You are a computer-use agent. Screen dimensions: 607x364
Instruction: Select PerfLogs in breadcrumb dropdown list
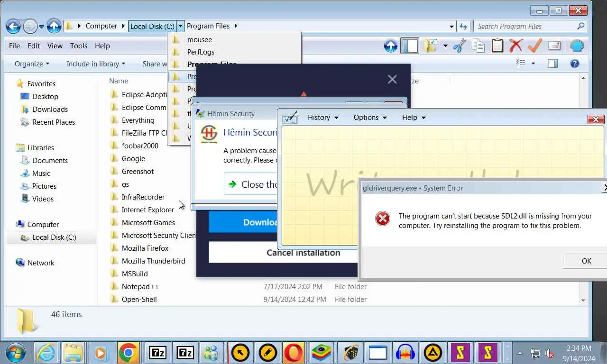[234, 52]
